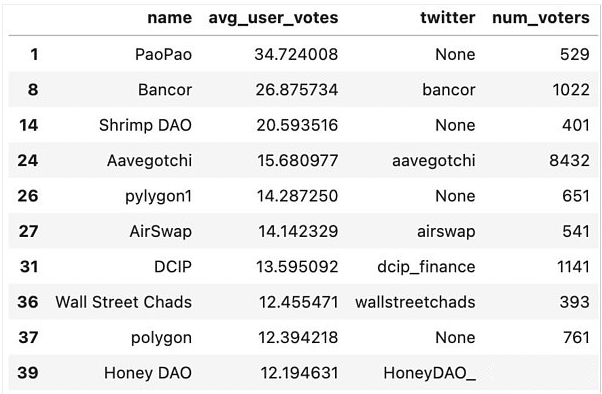Click the twitter column header

pyautogui.click(x=448, y=18)
